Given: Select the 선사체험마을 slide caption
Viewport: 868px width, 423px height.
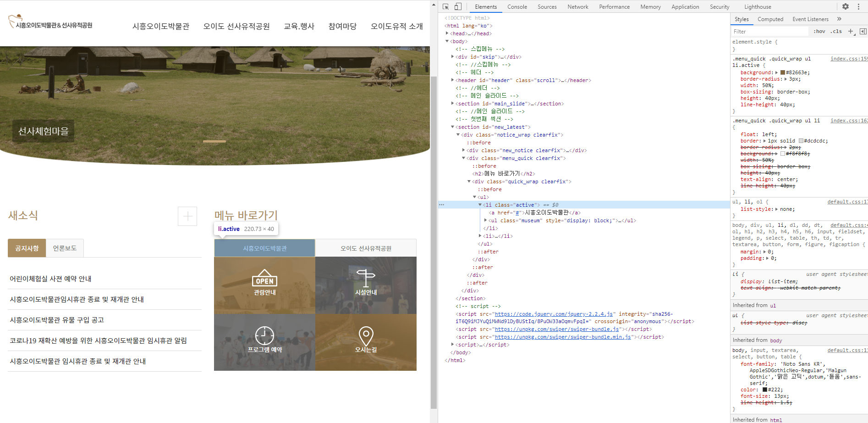Looking at the screenshot, I should (43, 131).
